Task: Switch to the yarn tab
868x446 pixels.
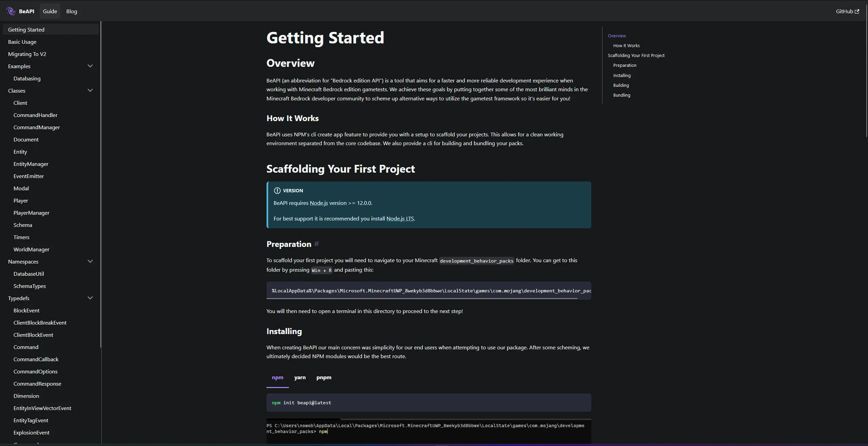Action: [300, 377]
